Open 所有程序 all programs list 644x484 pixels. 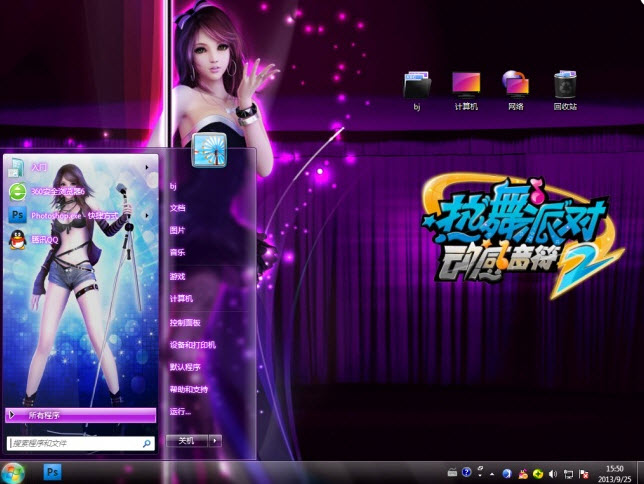pos(80,415)
